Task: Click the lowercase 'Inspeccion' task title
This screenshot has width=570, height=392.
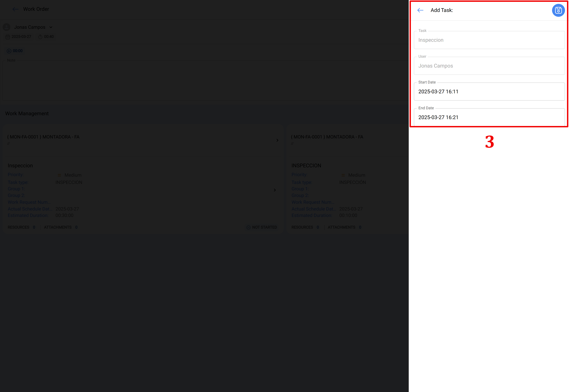Action: point(20,166)
